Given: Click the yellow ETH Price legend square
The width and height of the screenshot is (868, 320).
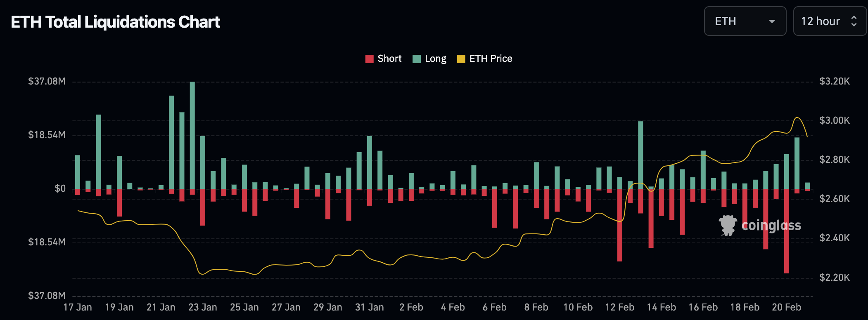Looking at the screenshot, I should pyautogui.click(x=461, y=59).
